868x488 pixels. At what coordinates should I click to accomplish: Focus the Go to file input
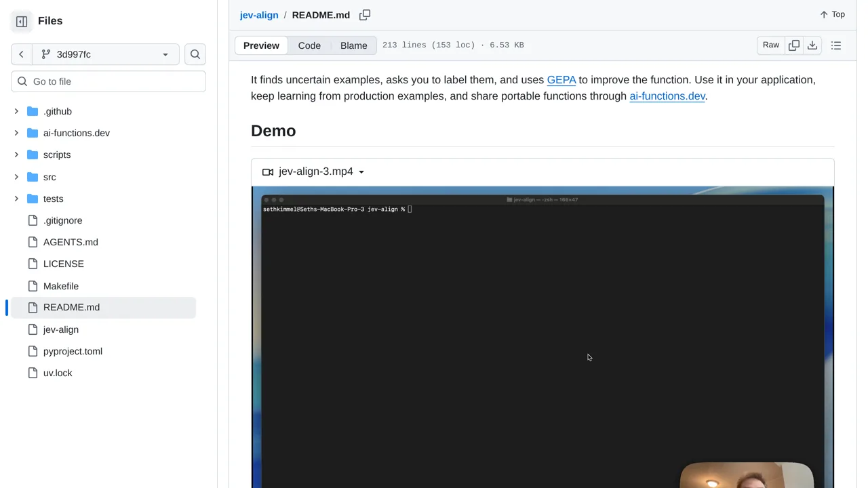coord(108,81)
